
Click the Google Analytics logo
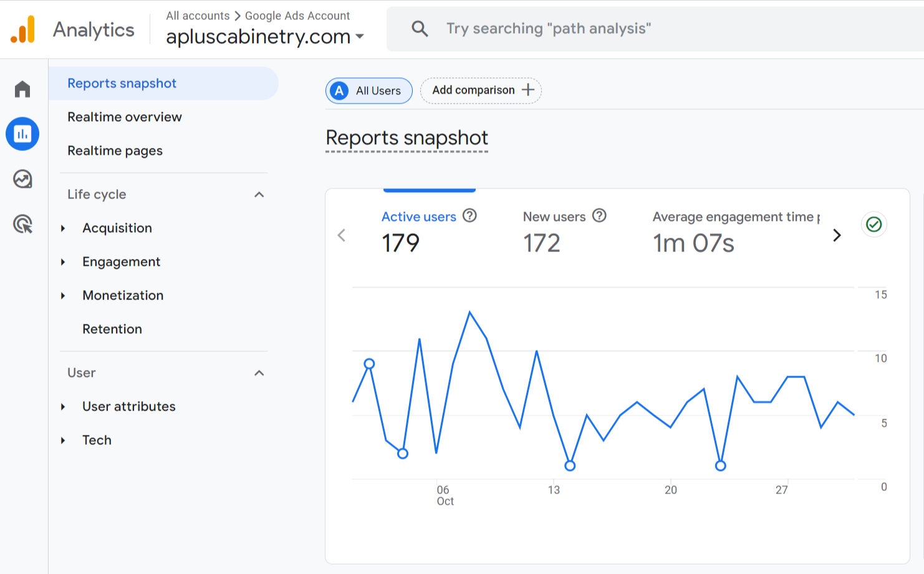pyautogui.click(x=23, y=29)
